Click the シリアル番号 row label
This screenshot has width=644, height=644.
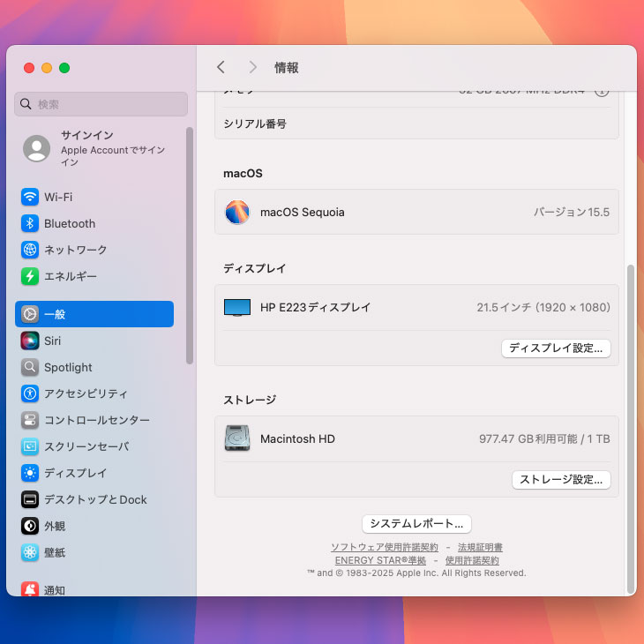pyautogui.click(x=255, y=124)
